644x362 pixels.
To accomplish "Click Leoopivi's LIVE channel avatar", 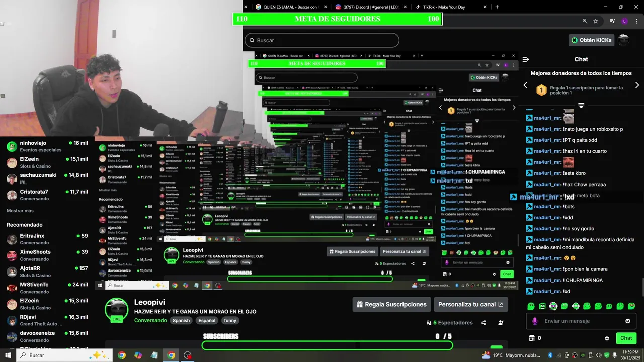I will pyautogui.click(x=116, y=309).
